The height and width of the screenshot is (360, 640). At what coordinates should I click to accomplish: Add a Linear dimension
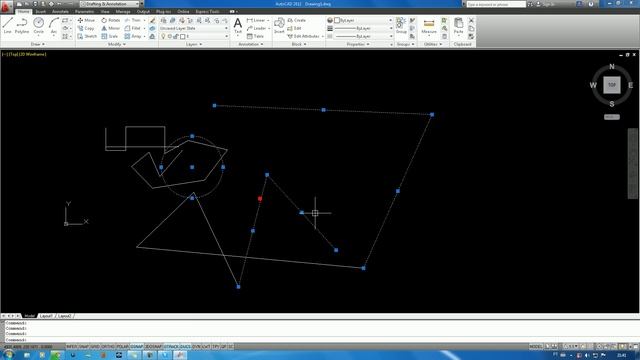[256, 20]
